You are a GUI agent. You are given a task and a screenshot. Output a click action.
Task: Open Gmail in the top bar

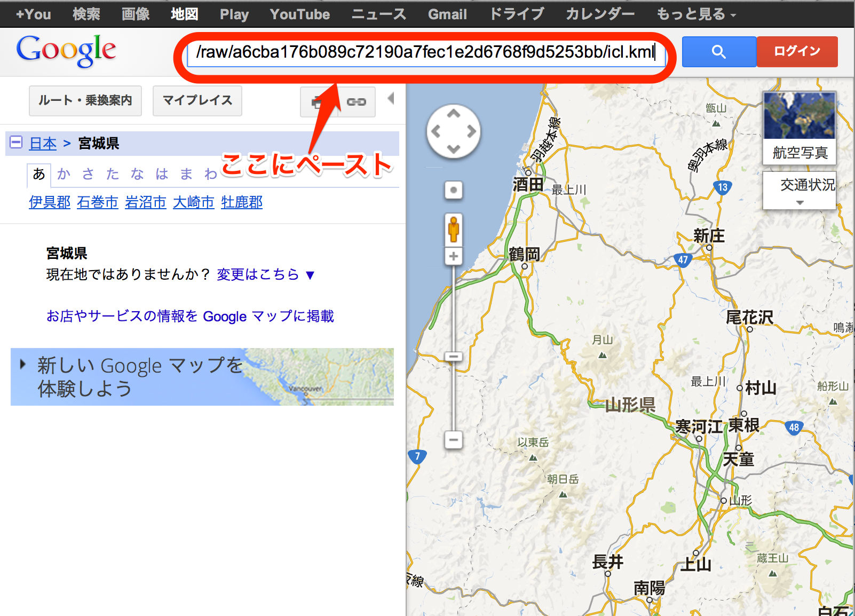tap(447, 14)
